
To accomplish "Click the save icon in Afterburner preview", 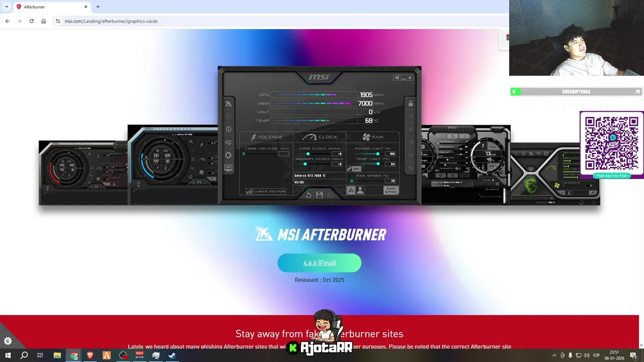I will point(319,195).
